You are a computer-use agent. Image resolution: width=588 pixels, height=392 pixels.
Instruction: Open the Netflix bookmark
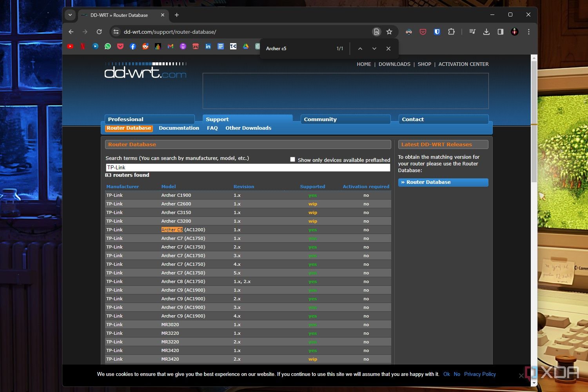pos(83,46)
